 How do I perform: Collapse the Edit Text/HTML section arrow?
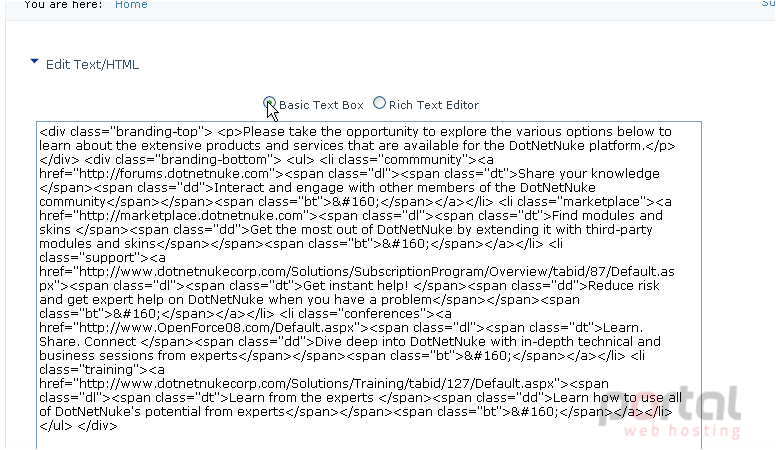[34, 62]
